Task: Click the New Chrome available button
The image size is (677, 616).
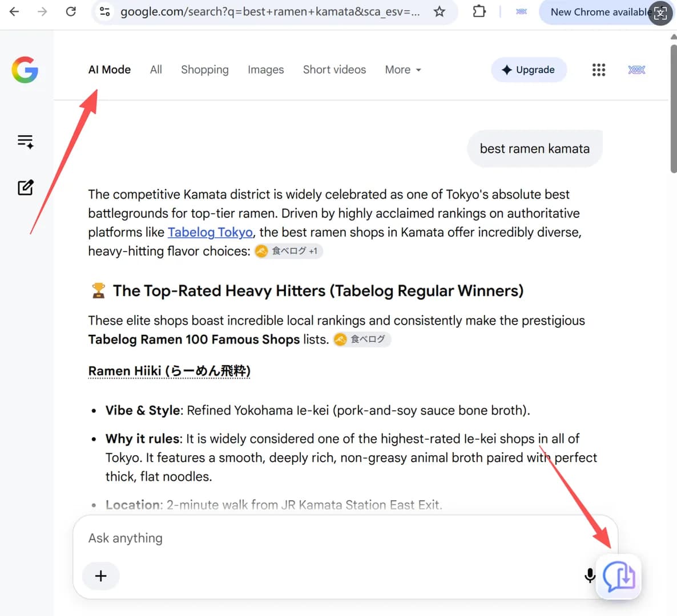Action: 601,12
